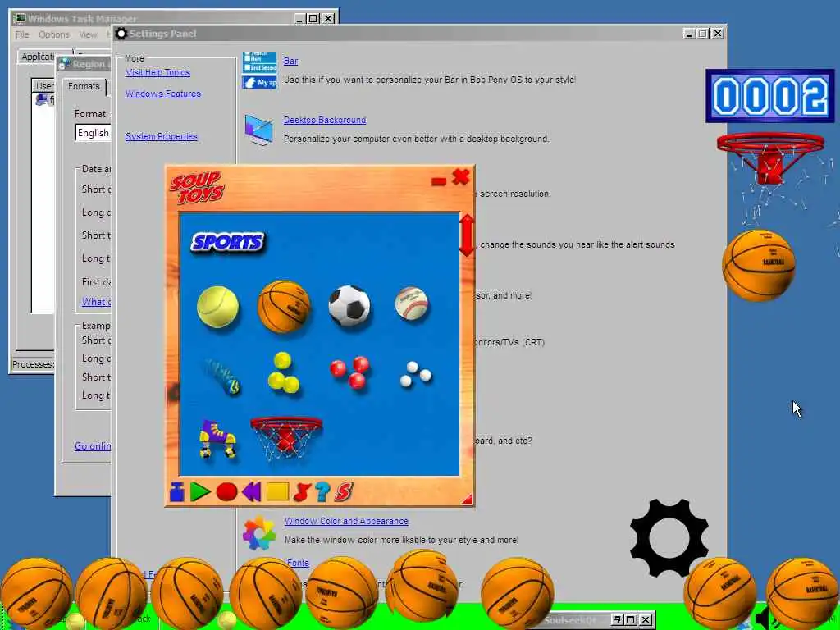Open the English format dropdown

coord(94,133)
